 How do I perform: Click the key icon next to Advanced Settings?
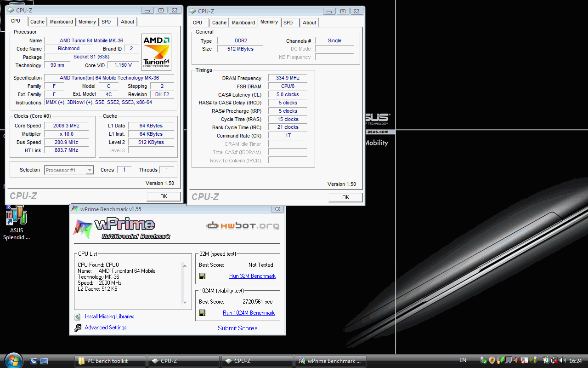tap(77, 328)
